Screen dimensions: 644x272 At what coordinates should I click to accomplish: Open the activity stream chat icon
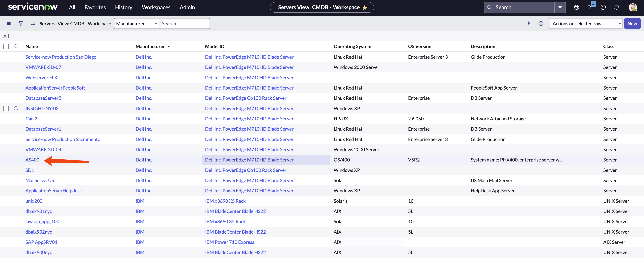[x=33, y=23]
